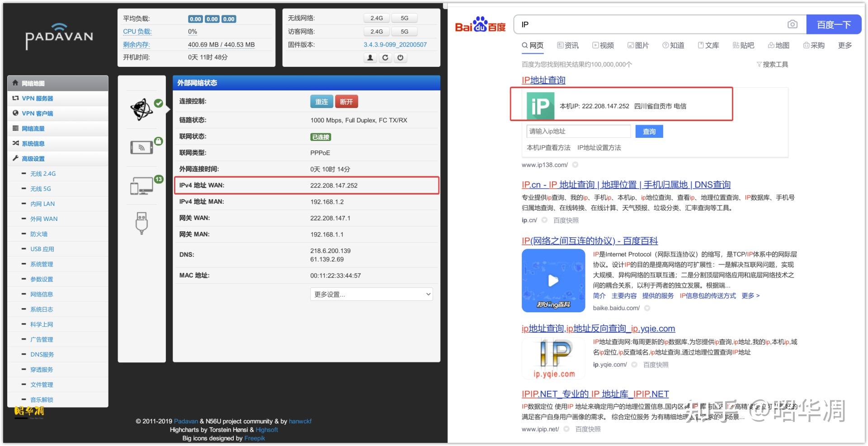
Task: Click the reboot refresh icon
Action: tap(385, 58)
